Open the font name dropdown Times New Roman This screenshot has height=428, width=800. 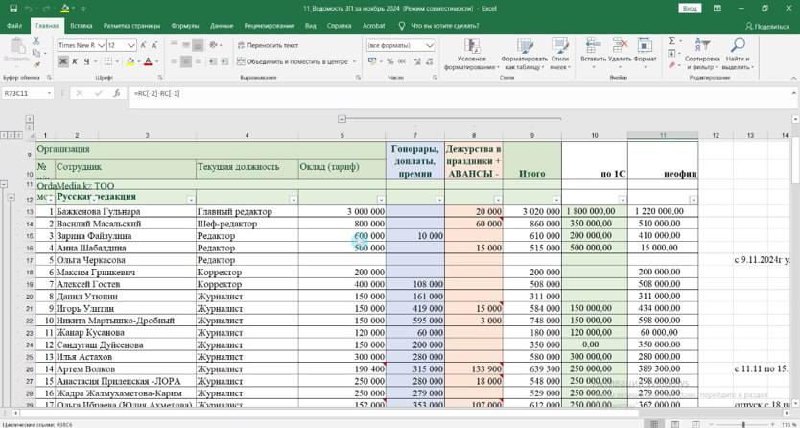pos(100,45)
